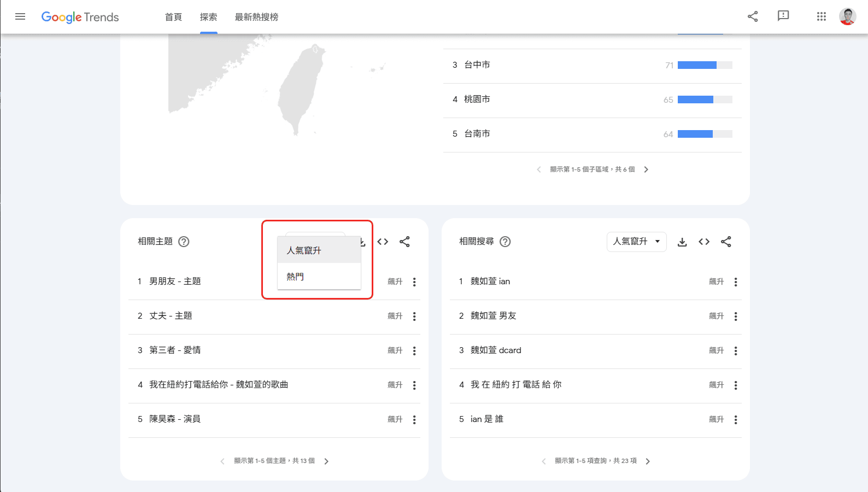Open more options for 魏如萱 dcard

pyautogui.click(x=736, y=351)
